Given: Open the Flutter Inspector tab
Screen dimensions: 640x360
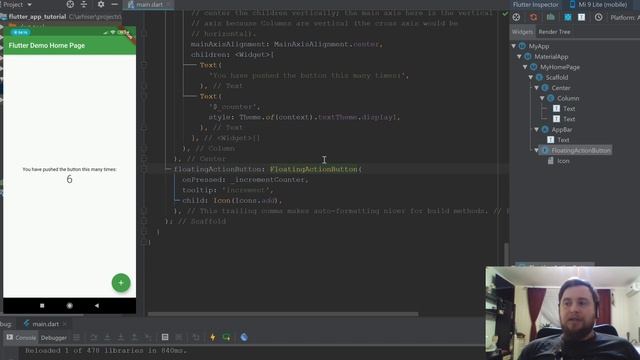Looking at the screenshot, I should coord(535,4).
